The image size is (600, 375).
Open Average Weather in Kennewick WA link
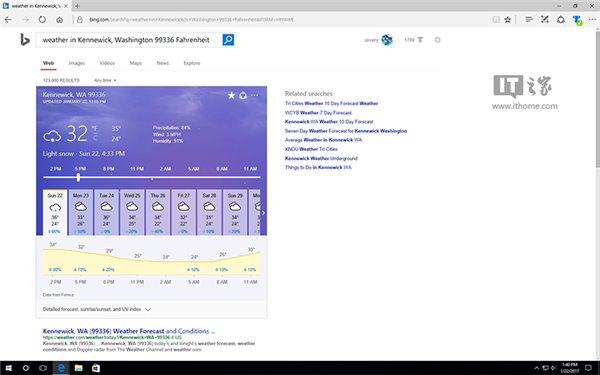[323, 140]
